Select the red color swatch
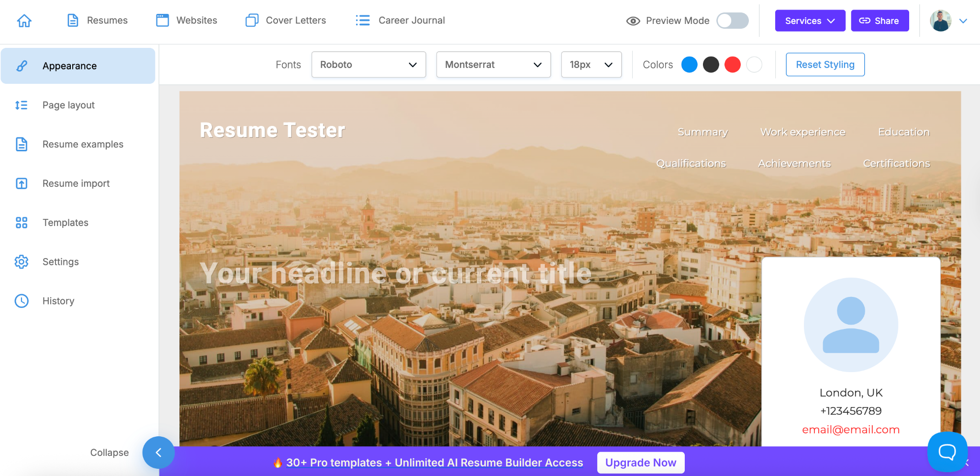This screenshot has height=476, width=980. (x=732, y=65)
